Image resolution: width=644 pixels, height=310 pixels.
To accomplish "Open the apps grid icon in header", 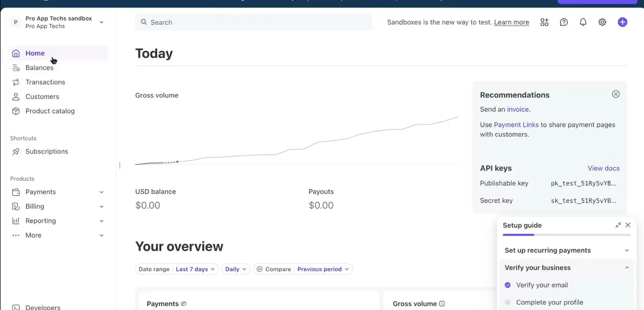I will pos(544,22).
